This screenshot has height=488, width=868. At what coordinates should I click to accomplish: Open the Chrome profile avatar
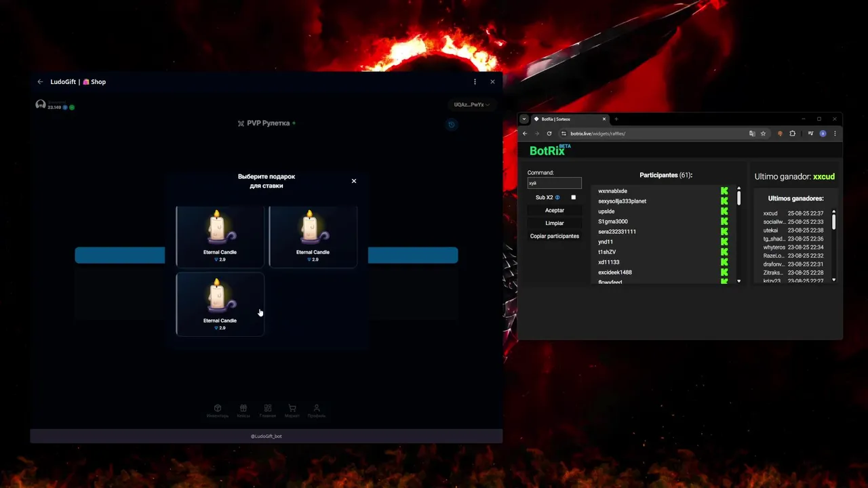823,134
